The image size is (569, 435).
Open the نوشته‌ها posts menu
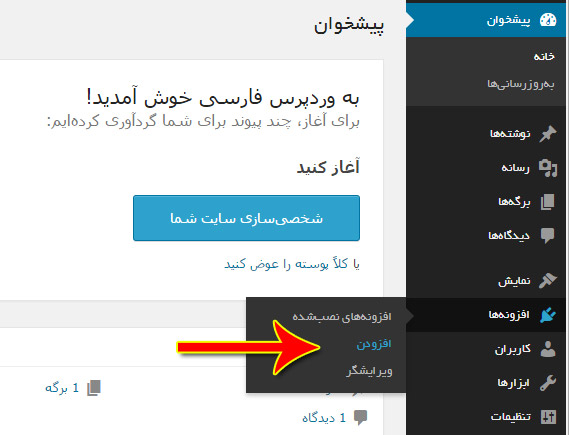pos(487,134)
